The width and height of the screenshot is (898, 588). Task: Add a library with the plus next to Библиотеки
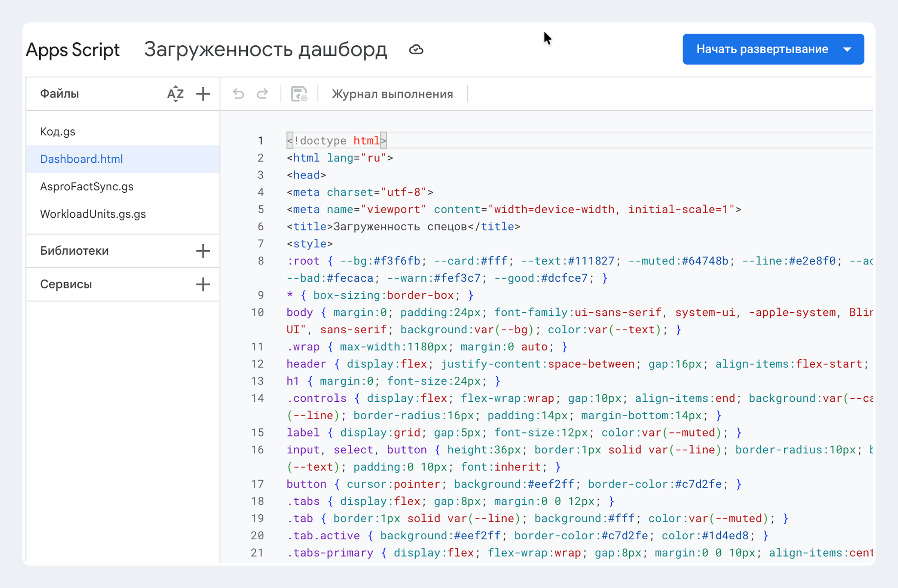pyautogui.click(x=203, y=251)
